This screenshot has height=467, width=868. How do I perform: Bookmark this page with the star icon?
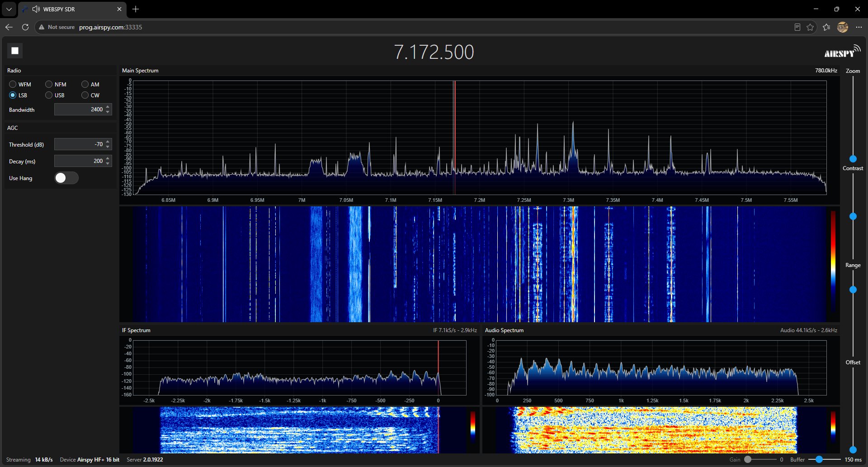pyautogui.click(x=810, y=27)
